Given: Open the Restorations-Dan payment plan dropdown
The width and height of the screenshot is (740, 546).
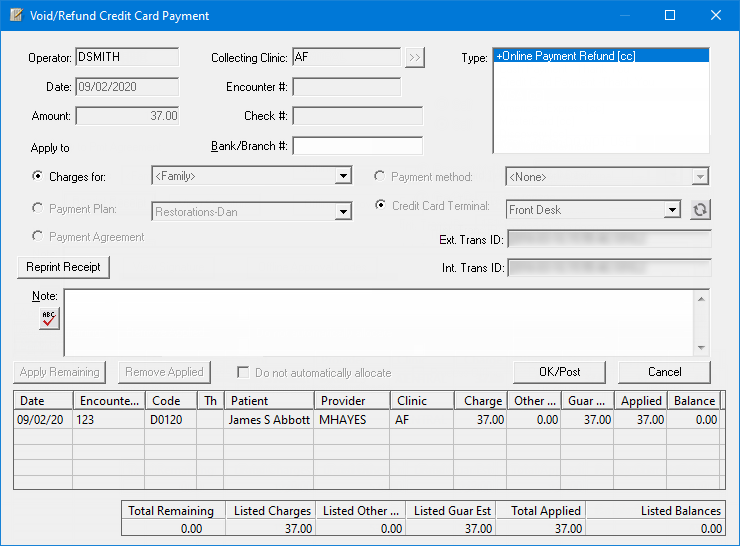Looking at the screenshot, I should pos(343,211).
